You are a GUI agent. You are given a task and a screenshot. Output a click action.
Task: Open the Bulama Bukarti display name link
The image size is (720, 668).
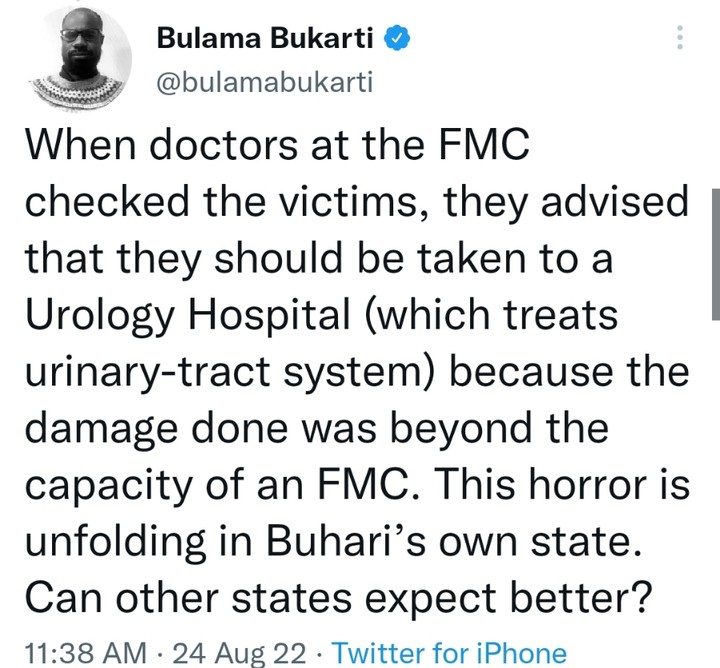265,38
